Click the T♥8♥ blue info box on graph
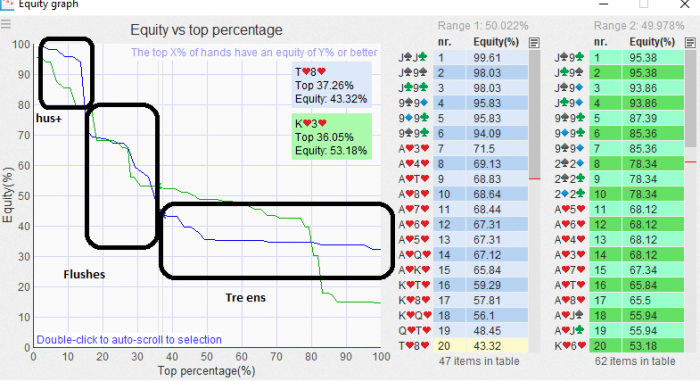 click(x=331, y=85)
